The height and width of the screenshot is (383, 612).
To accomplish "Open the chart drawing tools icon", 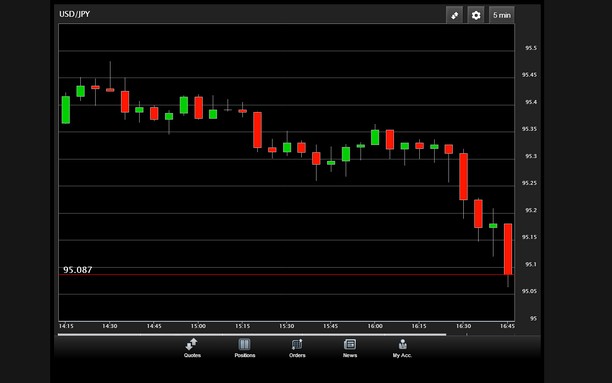I will coord(454,15).
